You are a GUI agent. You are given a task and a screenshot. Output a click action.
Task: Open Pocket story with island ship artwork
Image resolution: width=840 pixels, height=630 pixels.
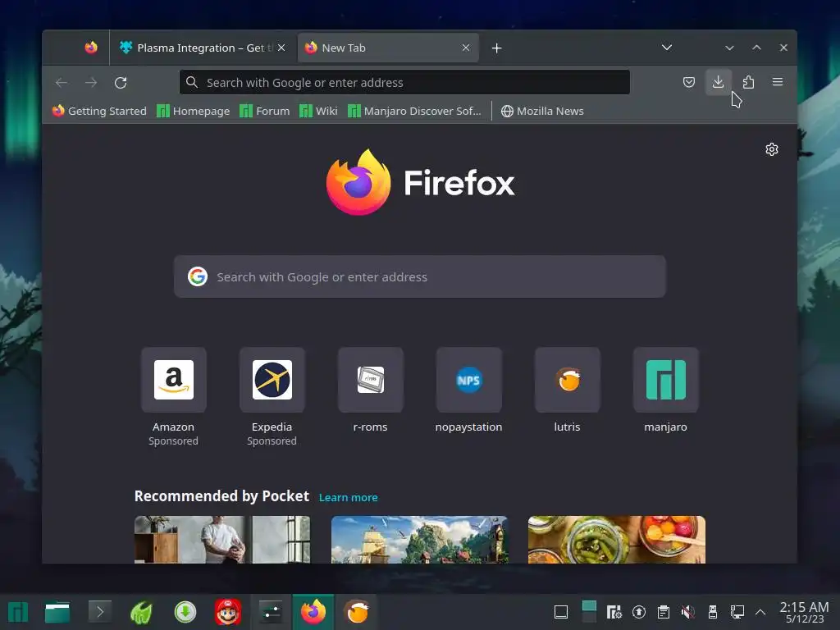click(x=419, y=540)
